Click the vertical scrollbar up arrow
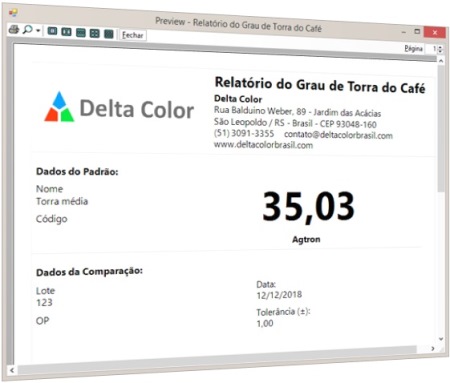Viewport: 450px width, 383px height. click(x=441, y=61)
